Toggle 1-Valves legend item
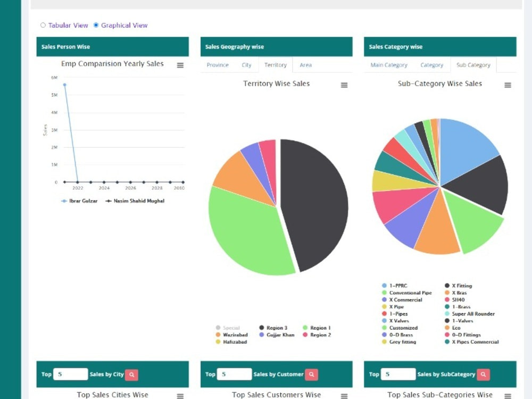 [459, 321]
